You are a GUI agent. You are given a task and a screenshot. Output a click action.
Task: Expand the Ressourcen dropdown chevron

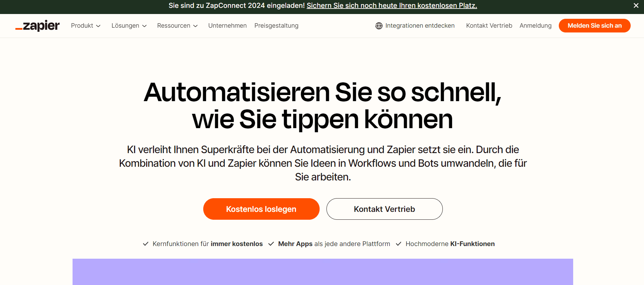coord(195,26)
